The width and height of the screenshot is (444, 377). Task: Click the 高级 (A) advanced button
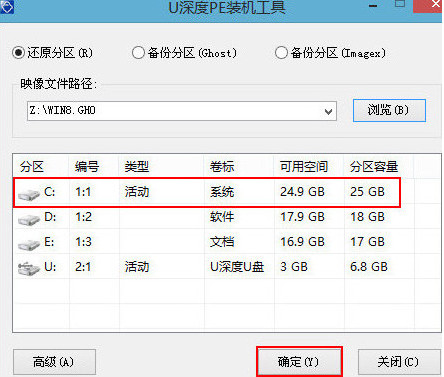point(54,362)
